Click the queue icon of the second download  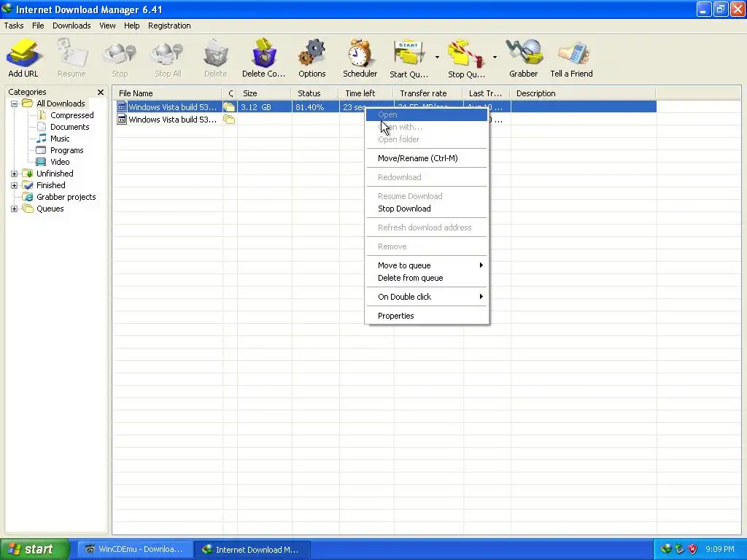pyautogui.click(x=229, y=120)
